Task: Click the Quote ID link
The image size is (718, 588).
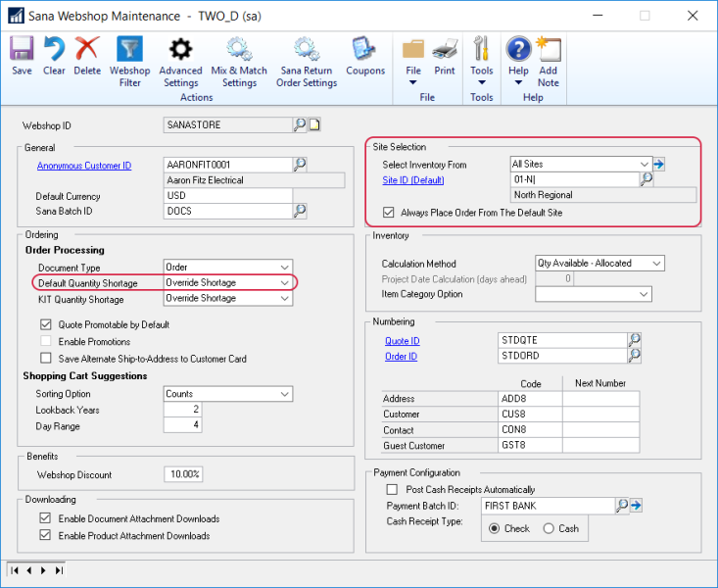Action: point(402,341)
